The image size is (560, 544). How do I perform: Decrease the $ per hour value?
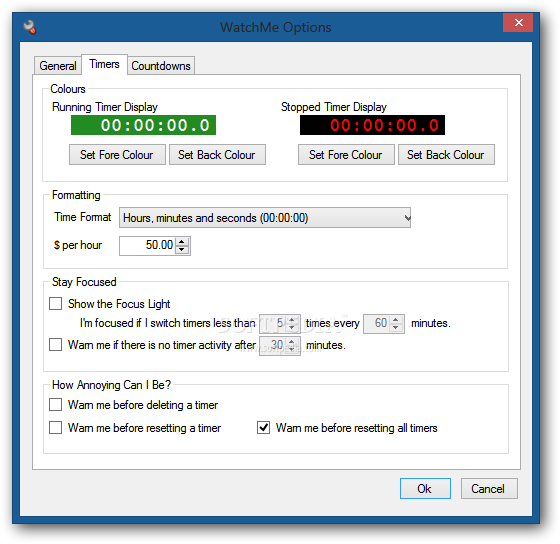tap(182, 250)
